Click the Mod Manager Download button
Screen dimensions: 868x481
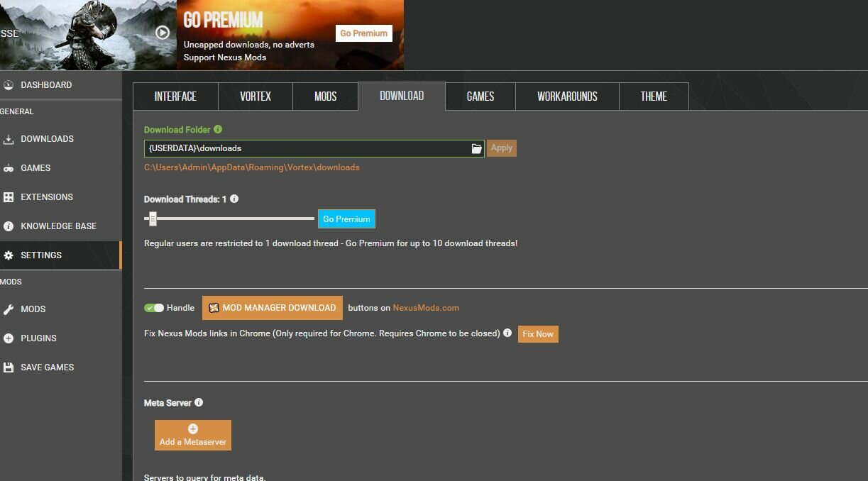[273, 308]
